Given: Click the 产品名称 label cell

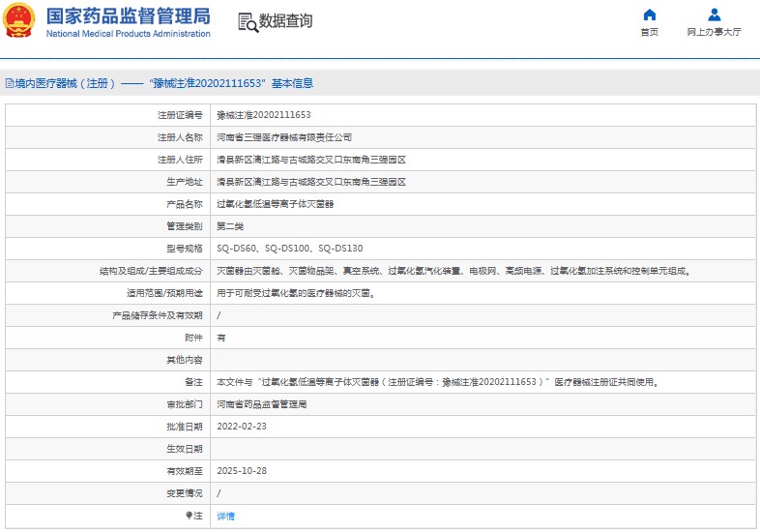Looking at the screenshot, I should pos(107,204).
